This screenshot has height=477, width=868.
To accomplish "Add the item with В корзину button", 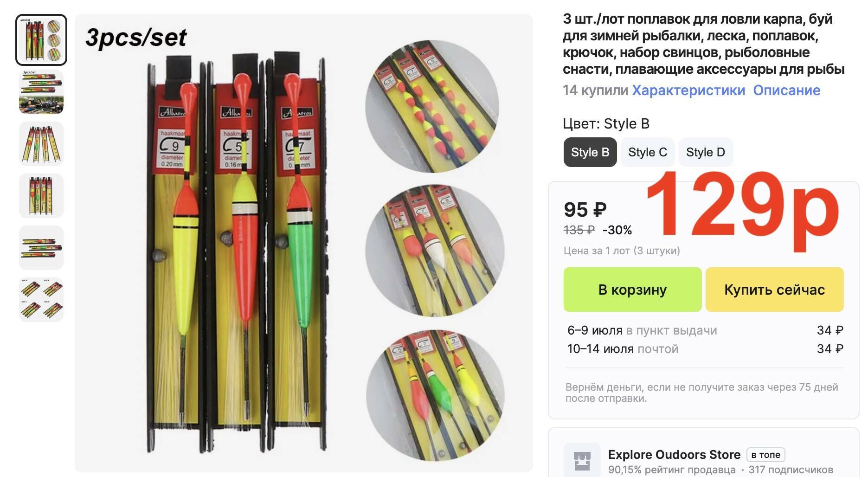I will [632, 290].
